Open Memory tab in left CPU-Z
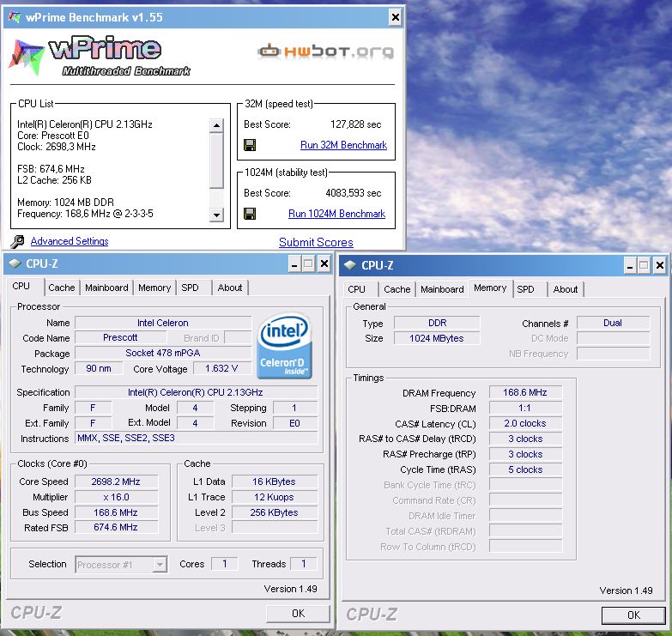 click(x=154, y=288)
